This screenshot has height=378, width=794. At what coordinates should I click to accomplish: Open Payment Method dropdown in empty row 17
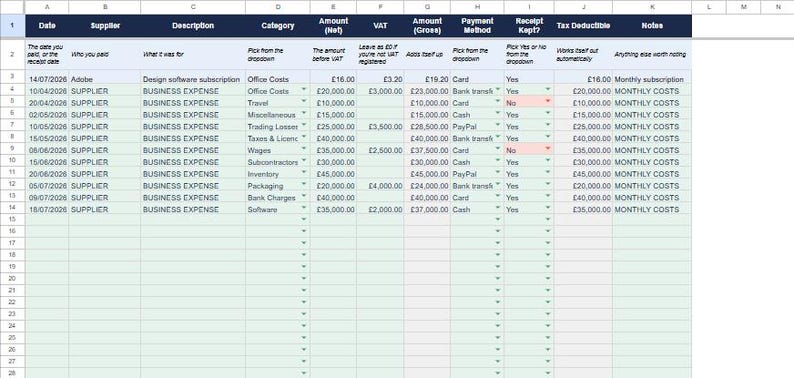pyautogui.click(x=498, y=242)
